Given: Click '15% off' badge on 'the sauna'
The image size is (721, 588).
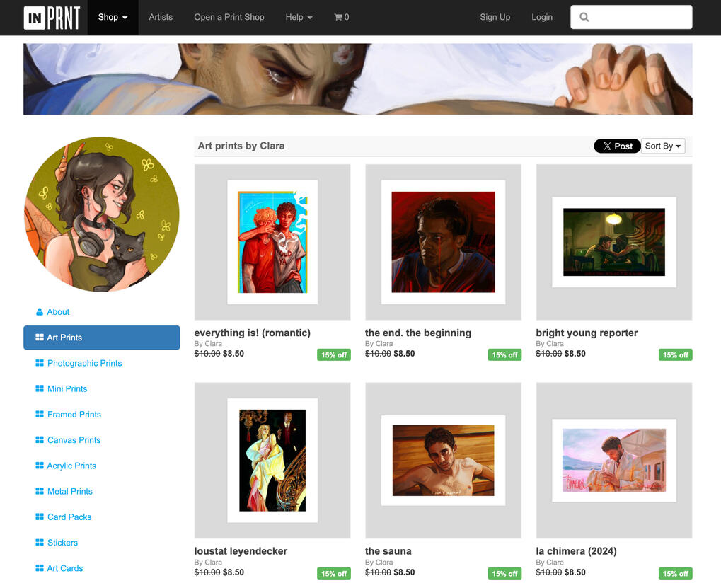Looking at the screenshot, I should 504,573.
